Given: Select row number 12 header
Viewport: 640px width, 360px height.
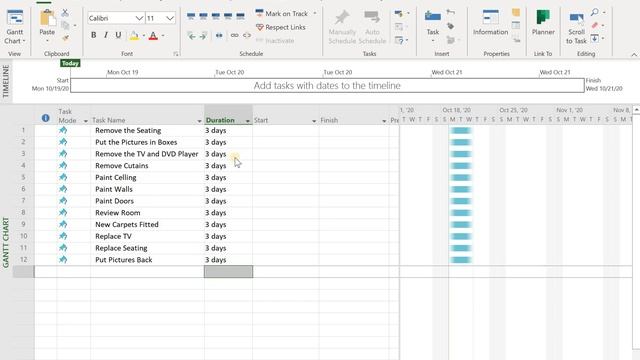Looking at the screenshot, I should tap(23, 260).
